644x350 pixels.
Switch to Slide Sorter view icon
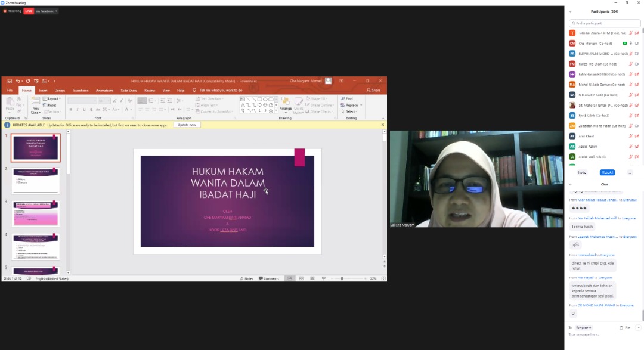(301, 278)
